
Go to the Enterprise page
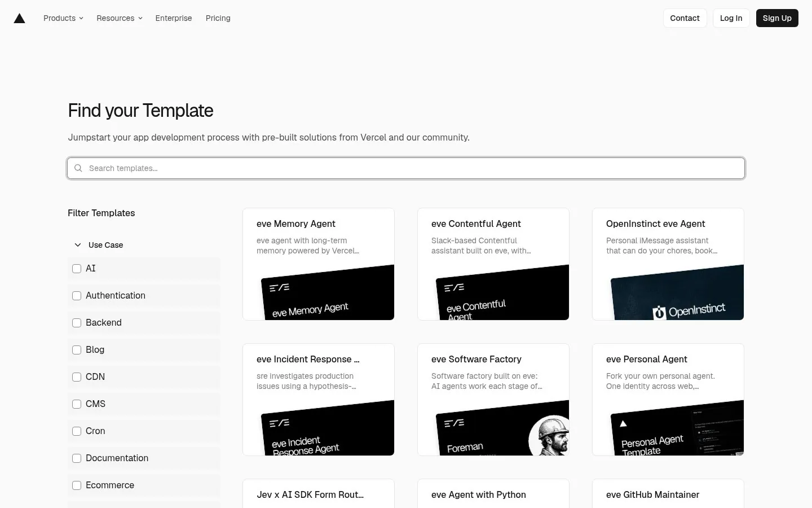pyautogui.click(x=174, y=18)
